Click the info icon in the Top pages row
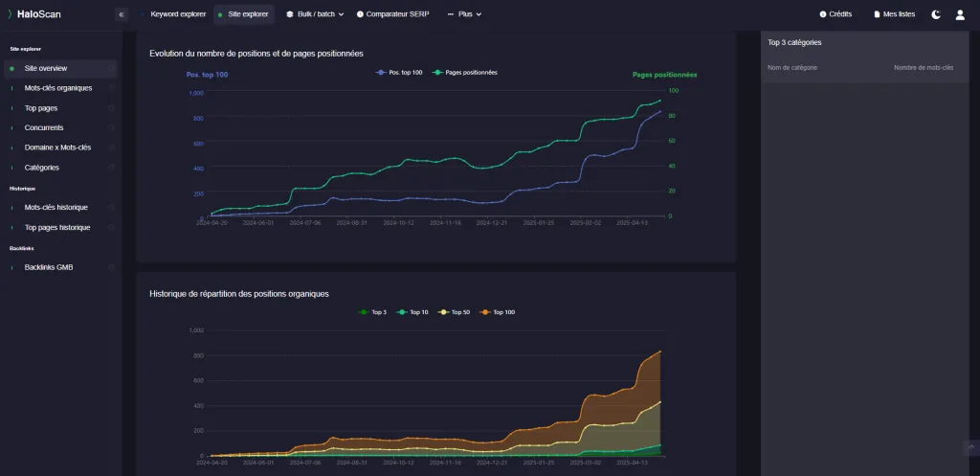The image size is (980, 476). tap(111, 108)
